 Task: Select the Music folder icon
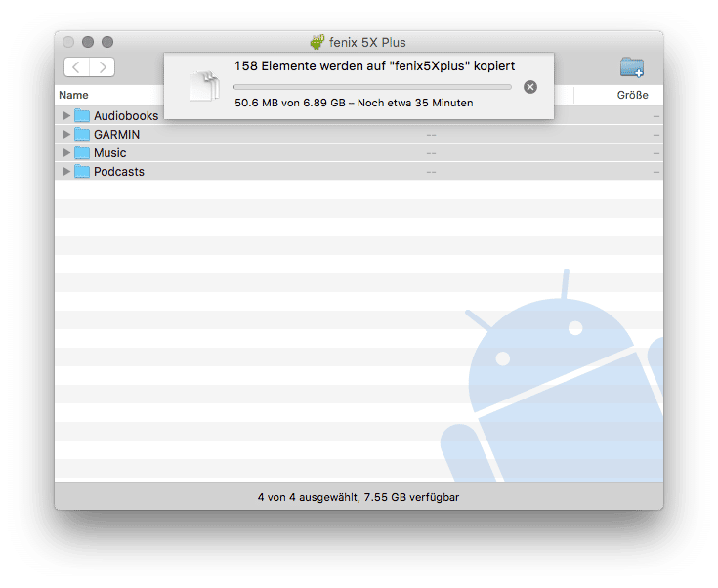(82, 152)
